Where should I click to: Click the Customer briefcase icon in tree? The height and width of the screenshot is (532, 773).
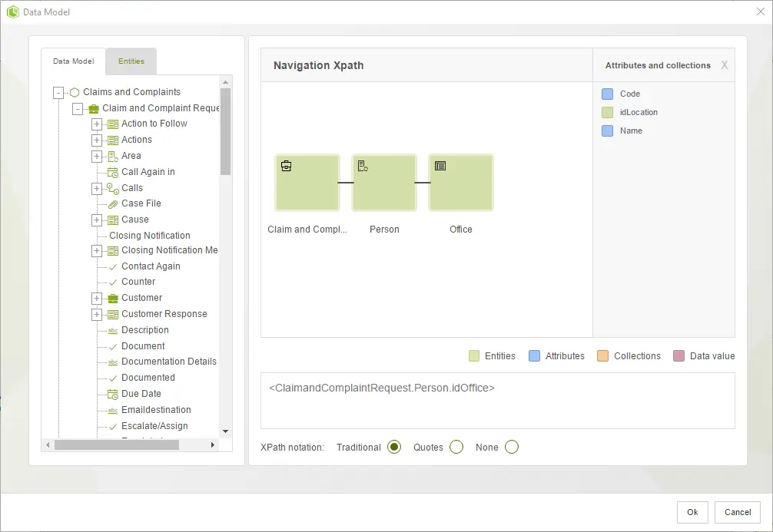click(x=113, y=299)
